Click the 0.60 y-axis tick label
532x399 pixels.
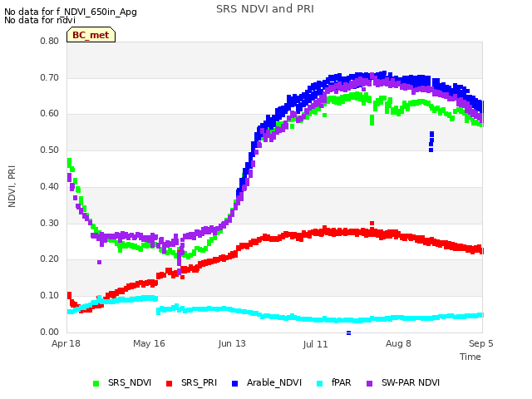[50, 114]
